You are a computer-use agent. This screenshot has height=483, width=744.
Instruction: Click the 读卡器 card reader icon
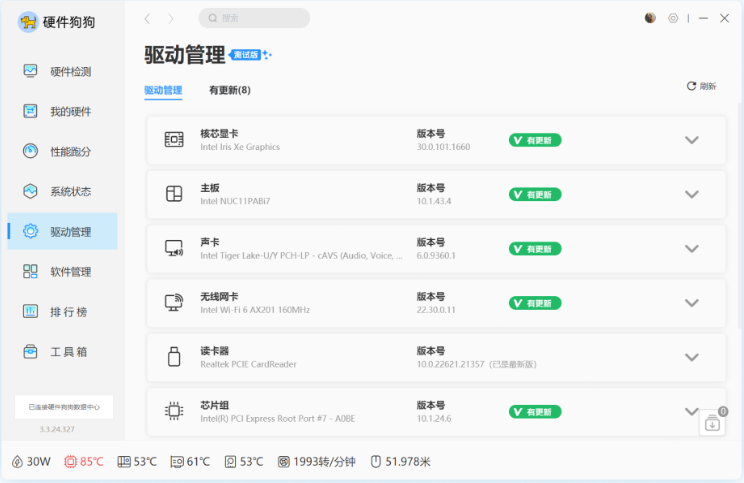[x=174, y=357]
